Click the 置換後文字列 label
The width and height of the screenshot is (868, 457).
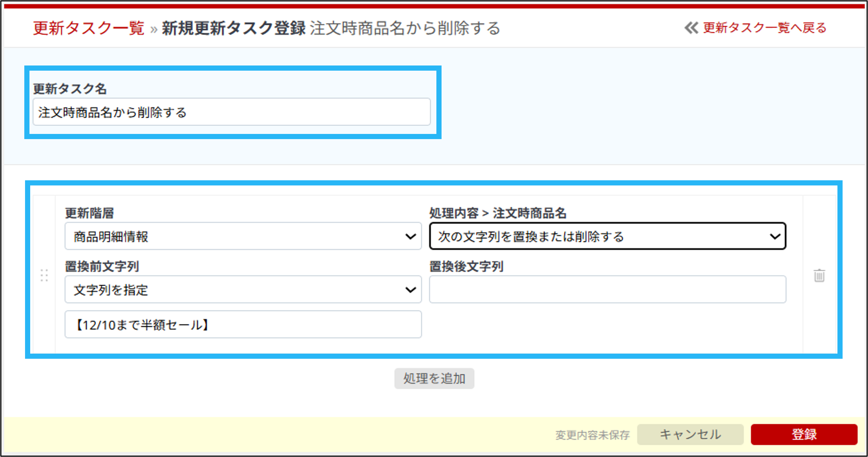click(x=466, y=266)
